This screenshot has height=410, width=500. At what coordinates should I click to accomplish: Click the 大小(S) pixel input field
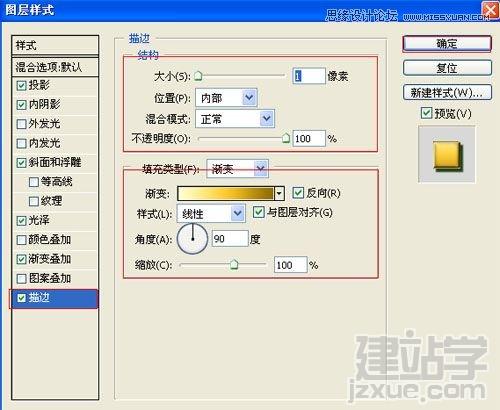coord(309,76)
